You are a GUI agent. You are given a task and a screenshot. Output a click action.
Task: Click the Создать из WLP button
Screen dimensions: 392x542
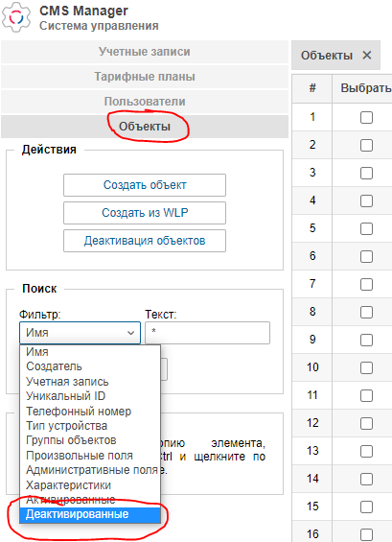(x=145, y=213)
